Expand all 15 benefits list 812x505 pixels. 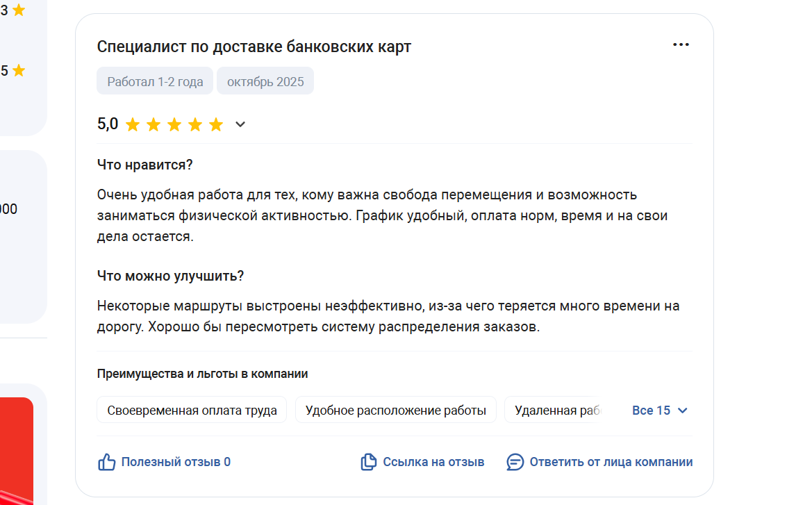point(651,411)
